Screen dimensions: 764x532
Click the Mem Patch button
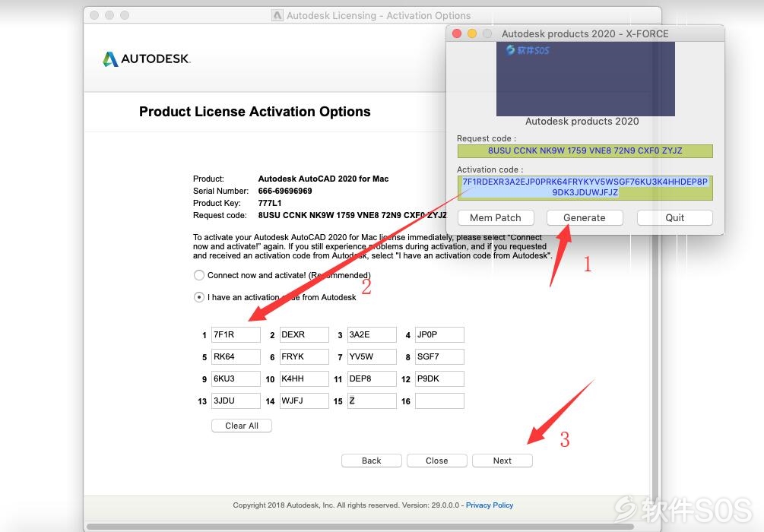[x=496, y=218]
